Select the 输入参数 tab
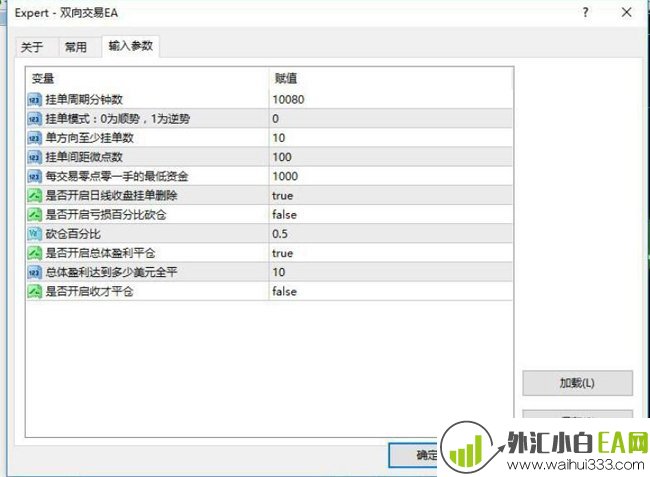650x477 pixels. pos(131,46)
